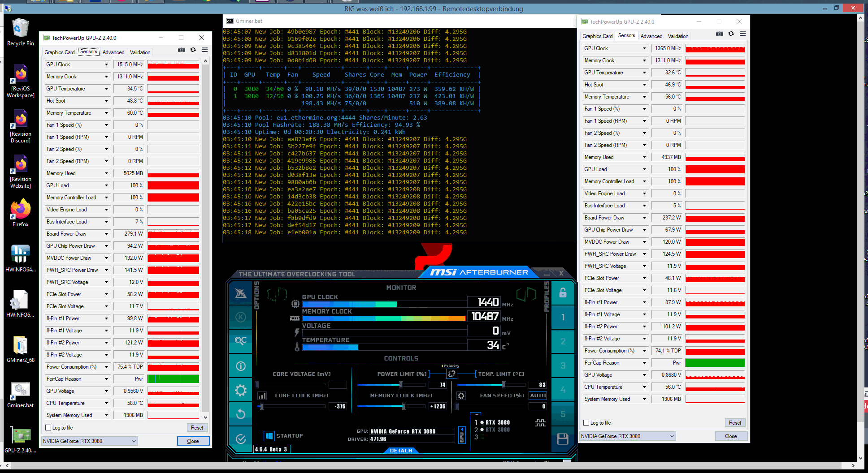Switch to Advanced tab in right GPU-Z
The image size is (868, 473).
coord(651,36)
